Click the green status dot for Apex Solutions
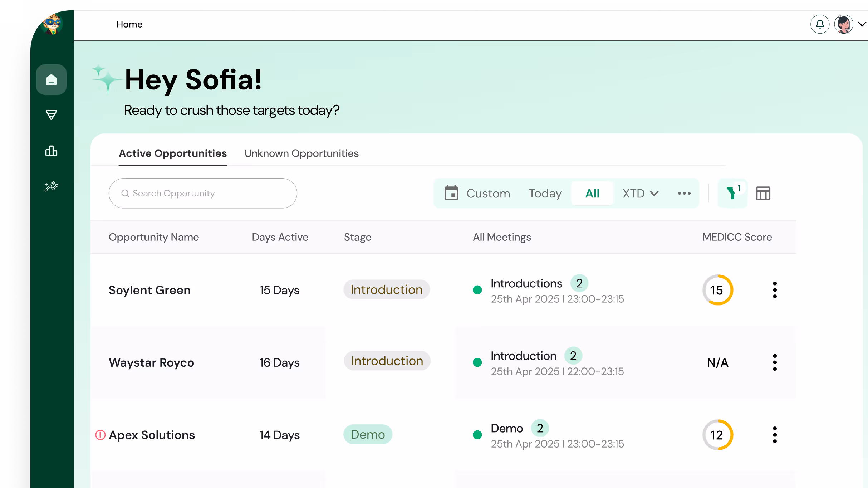The image size is (868, 488). point(477,435)
